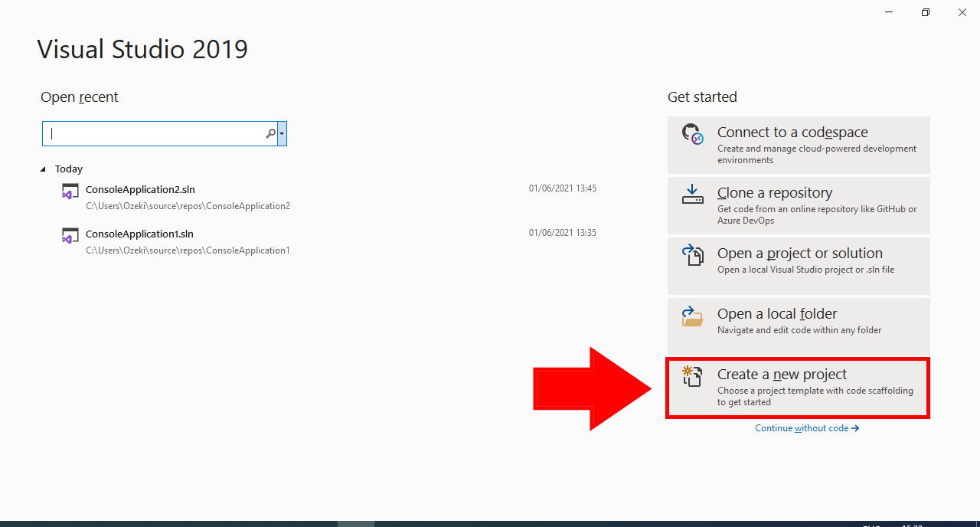Click the "Visual Studio 2019" title text
The width and height of the screenshot is (980, 527).
coord(142,49)
